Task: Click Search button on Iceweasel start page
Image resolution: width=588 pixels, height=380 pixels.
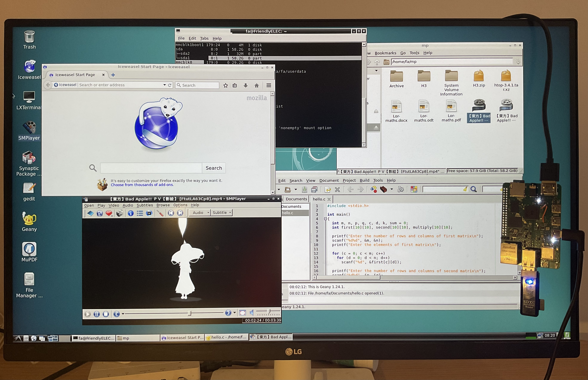Action: pyautogui.click(x=214, y=168)
